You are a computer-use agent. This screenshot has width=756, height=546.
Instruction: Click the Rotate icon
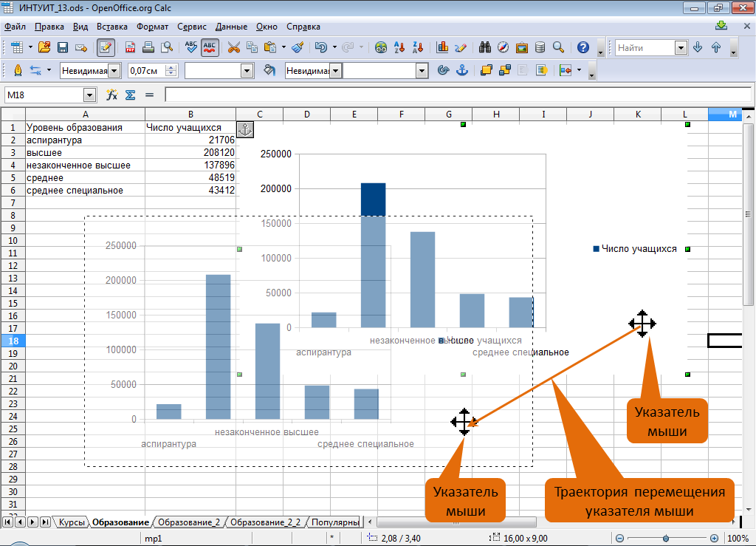(x=443, y=70)
